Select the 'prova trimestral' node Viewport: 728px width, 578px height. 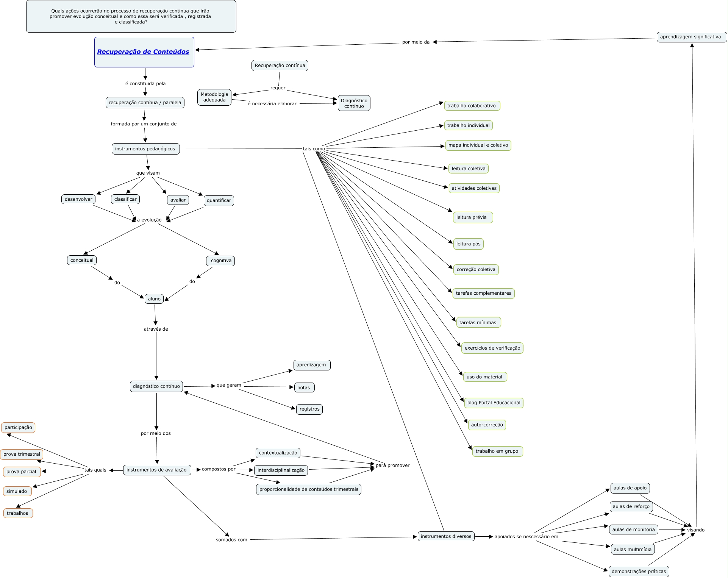point(22,455)
